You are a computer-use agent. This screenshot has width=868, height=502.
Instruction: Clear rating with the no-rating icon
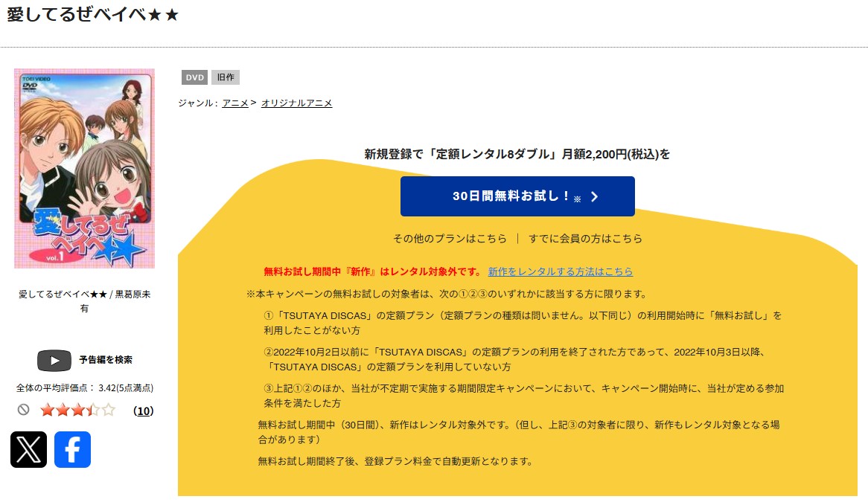point(23,410)
